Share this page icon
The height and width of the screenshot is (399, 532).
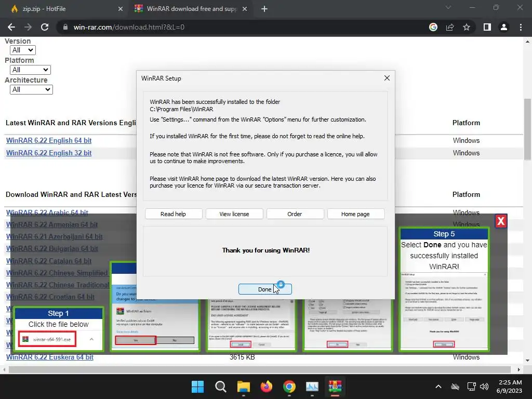pyautogui.click(x=450, y=27)
